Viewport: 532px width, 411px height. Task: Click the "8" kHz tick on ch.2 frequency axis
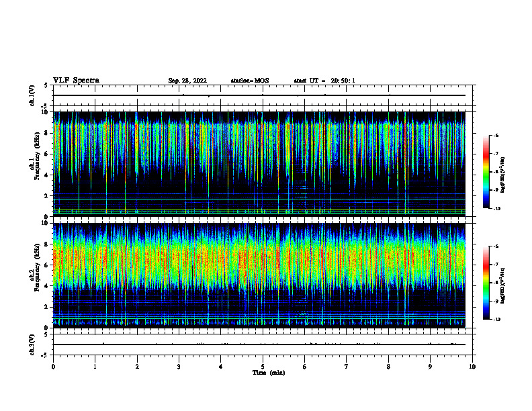47,244
